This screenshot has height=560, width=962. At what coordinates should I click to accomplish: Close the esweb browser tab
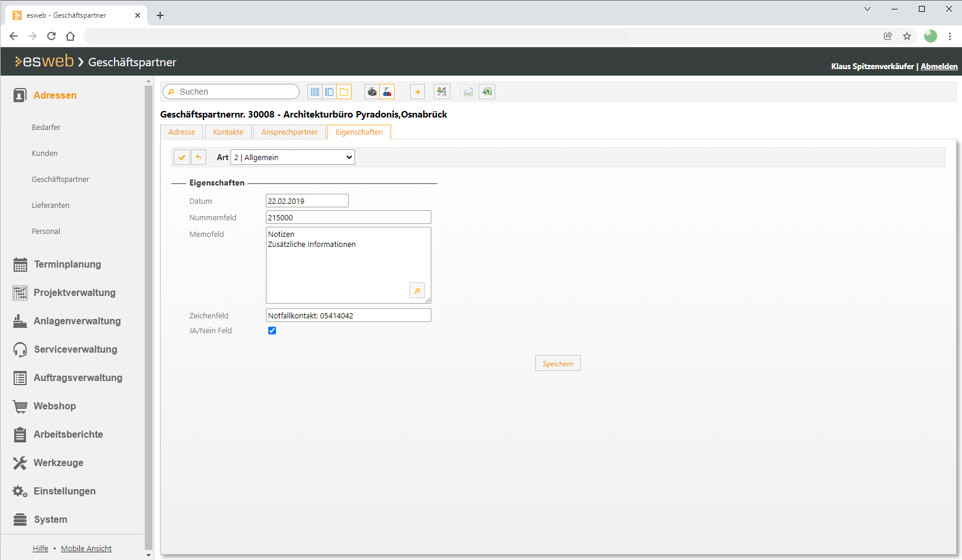138,15
